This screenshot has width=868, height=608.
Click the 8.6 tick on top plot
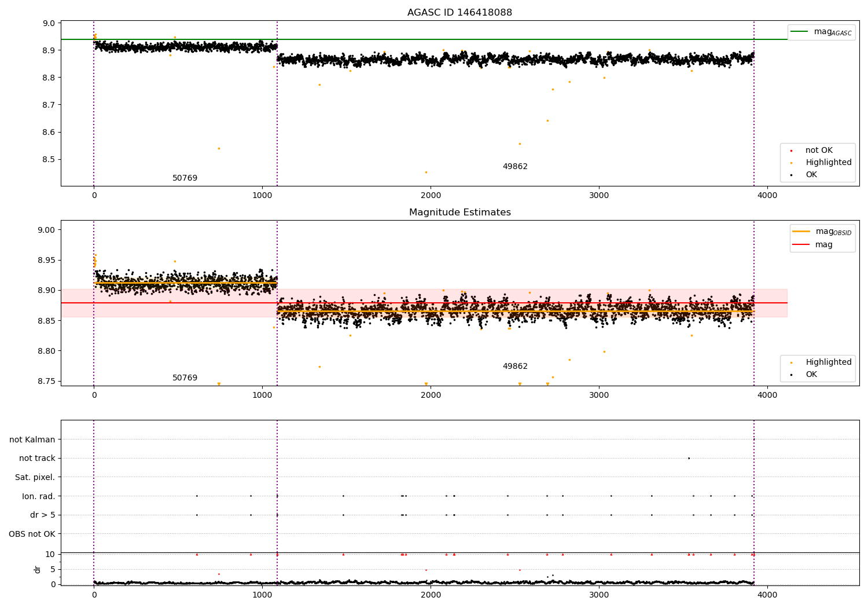[49, 133]
